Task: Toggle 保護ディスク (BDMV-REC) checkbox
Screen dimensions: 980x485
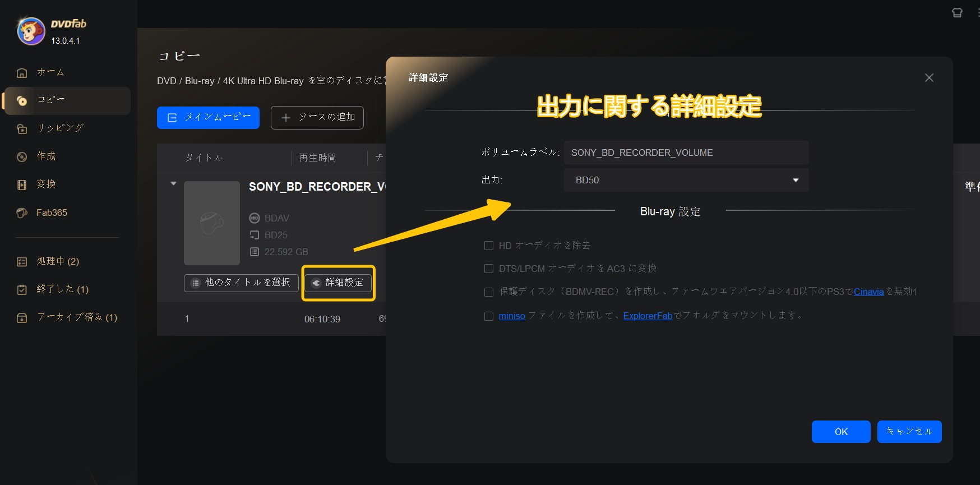Action: click(x=489, y=292)
